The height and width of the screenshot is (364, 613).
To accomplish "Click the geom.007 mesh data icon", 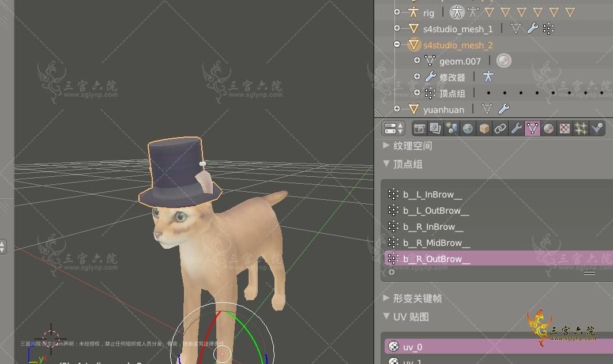I will 430,60.
